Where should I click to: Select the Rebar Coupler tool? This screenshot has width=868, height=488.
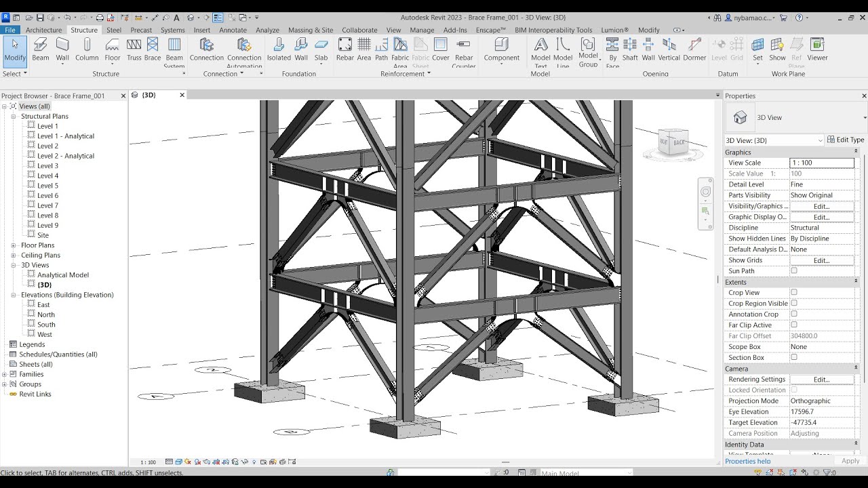pyautogui.click(x=464, y=52)
